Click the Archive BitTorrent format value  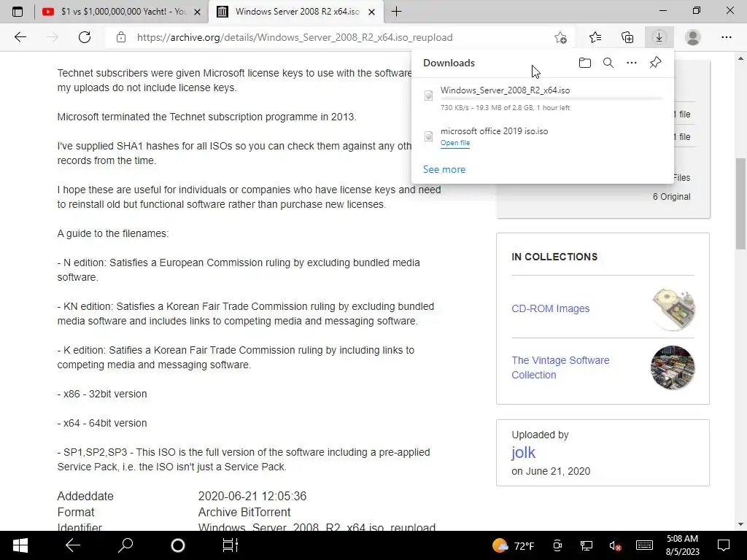coord(244,513)
